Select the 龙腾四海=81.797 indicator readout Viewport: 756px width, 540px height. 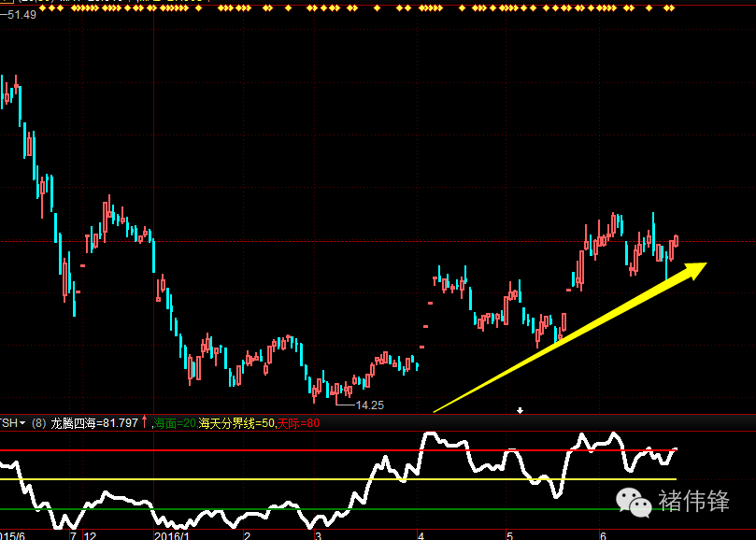pos(94,423)
